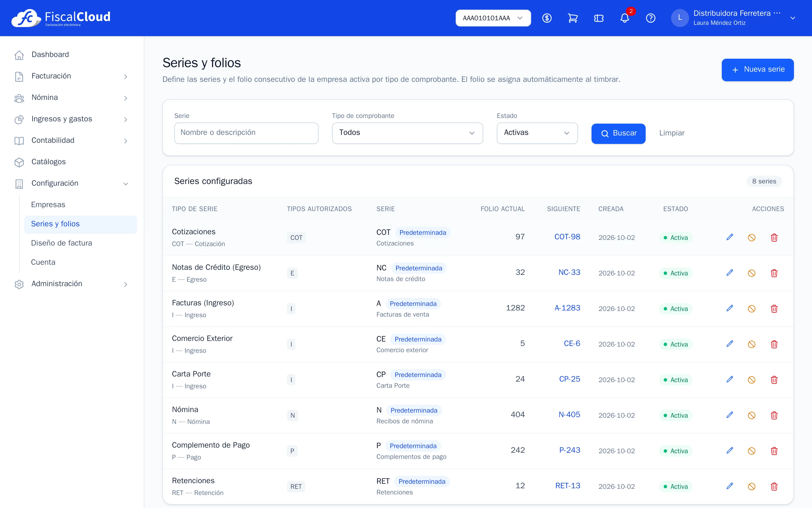Edit the Retenciones series
This screenshot has width=812, height=508.
pyautogui.click(x=730, y=486)
